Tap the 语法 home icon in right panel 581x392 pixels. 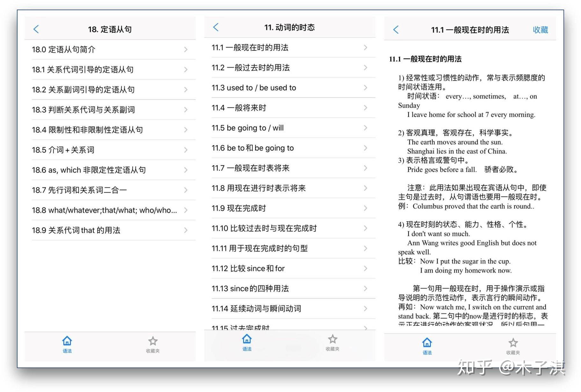pos(427,346)
